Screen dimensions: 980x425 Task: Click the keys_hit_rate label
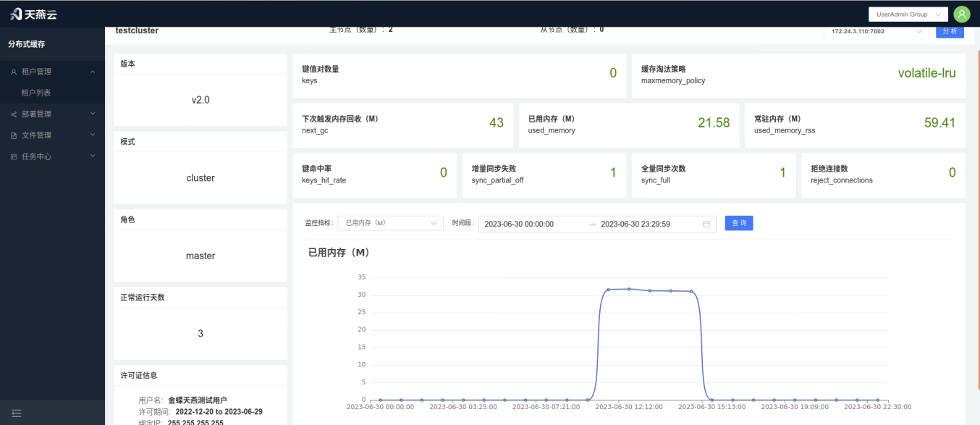[324, 180]
